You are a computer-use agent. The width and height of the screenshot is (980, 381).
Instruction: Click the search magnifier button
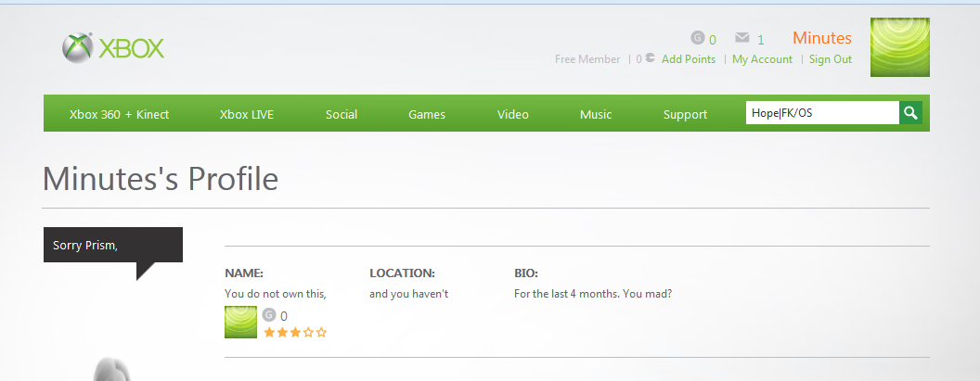point(910,113)
